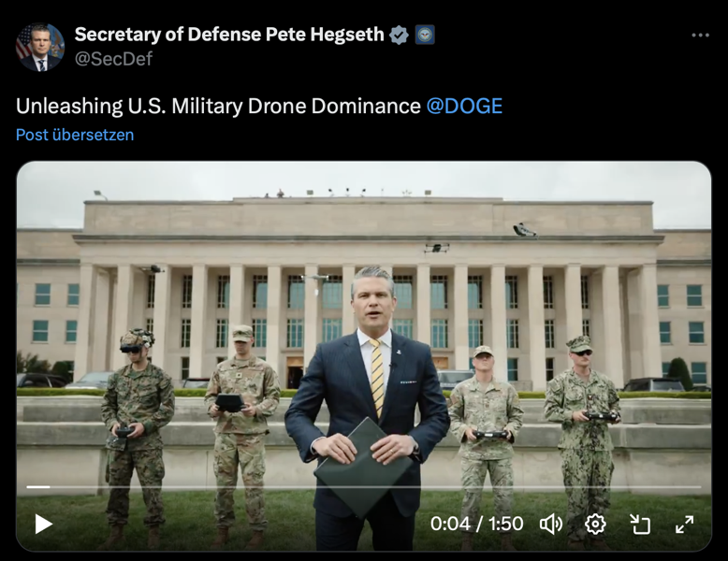Click near the end of the video timeline
This screenshot has width=728, height=561.
pyautogui.click(x=692, y=487)
